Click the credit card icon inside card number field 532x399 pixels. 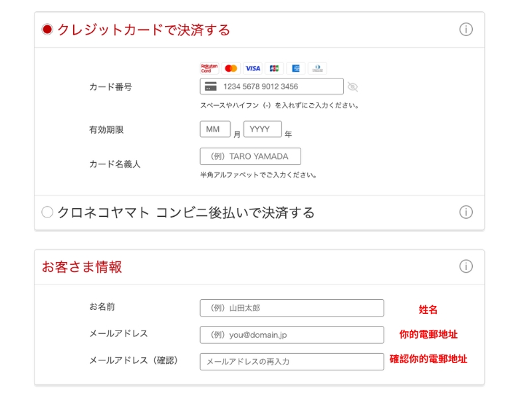(x=211, y=86)
